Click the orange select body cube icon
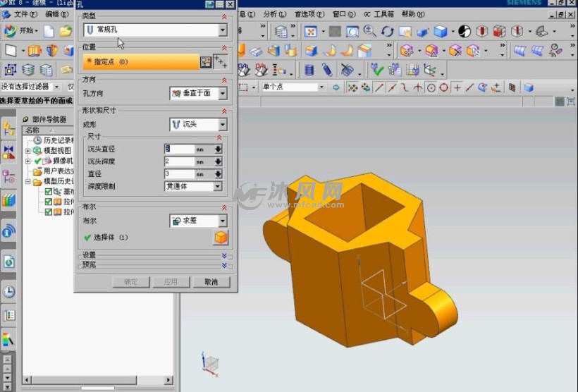The image size is (578, 392). 221,238
